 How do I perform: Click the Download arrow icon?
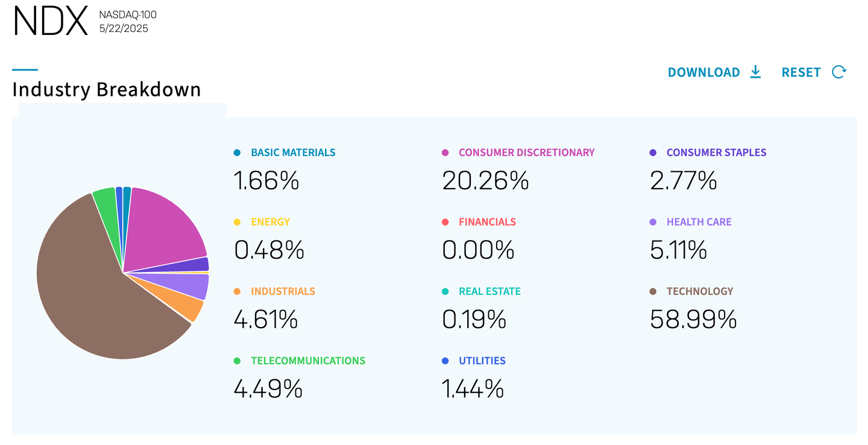[x=755, y=72]
